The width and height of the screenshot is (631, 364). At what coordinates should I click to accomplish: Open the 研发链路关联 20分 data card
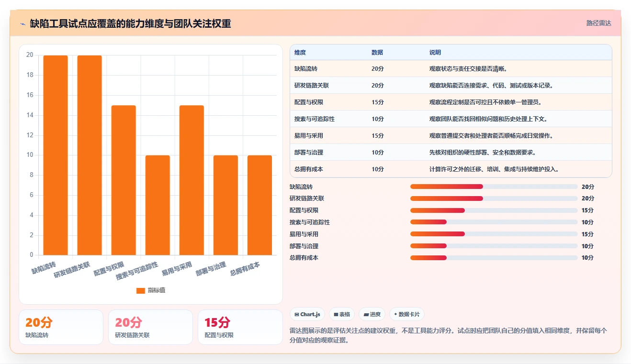point(150,327)
